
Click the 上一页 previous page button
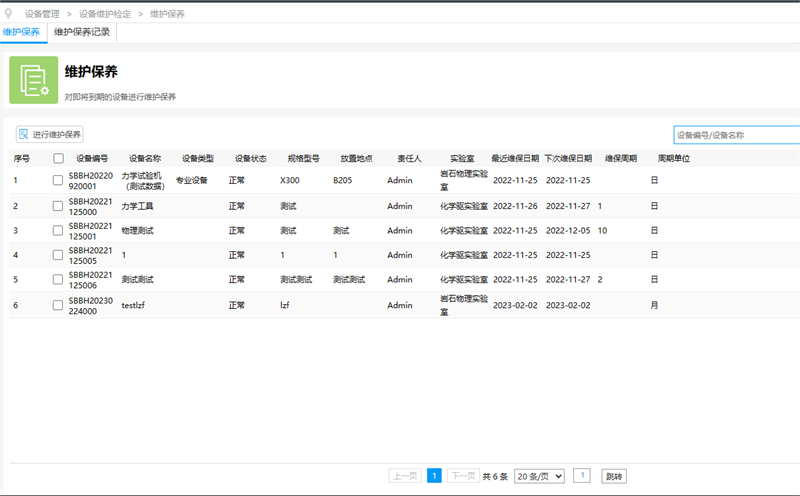(404, 476)
